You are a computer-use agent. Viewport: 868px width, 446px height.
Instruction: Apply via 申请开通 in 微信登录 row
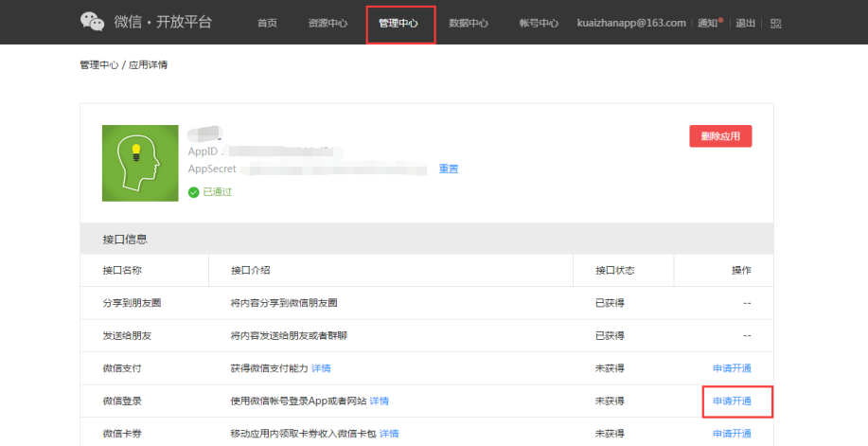[732, 401]
